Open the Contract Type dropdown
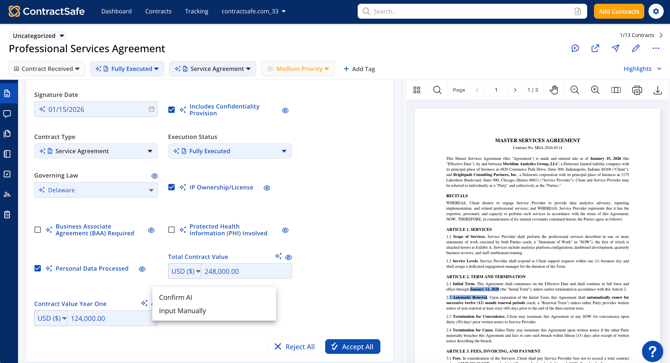This screenshot has width=670, height=363. coord(96,151)
